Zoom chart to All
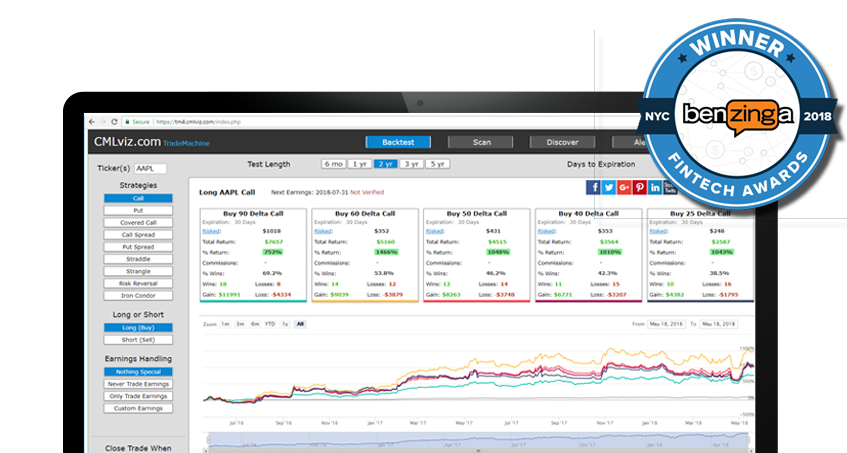Image resolution: width=847 pixels, height=453 pixels. [x=300, y=324]
